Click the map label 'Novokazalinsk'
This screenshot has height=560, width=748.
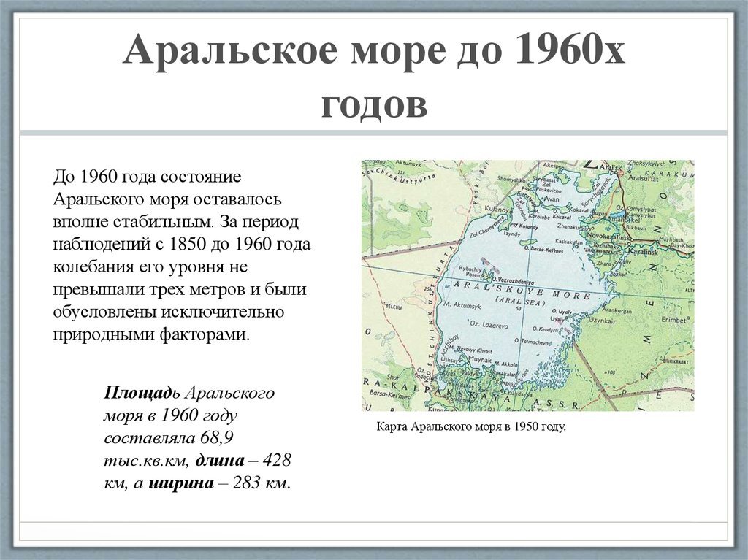point(608,236)
